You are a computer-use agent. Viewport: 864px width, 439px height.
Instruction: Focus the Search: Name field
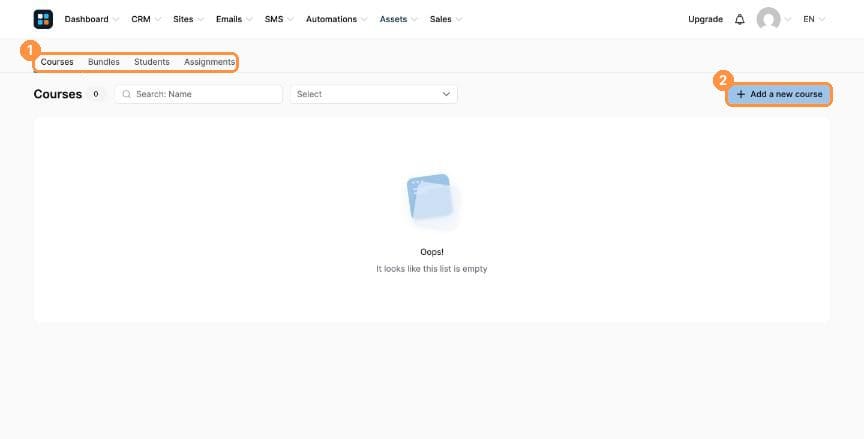(198, 94)
